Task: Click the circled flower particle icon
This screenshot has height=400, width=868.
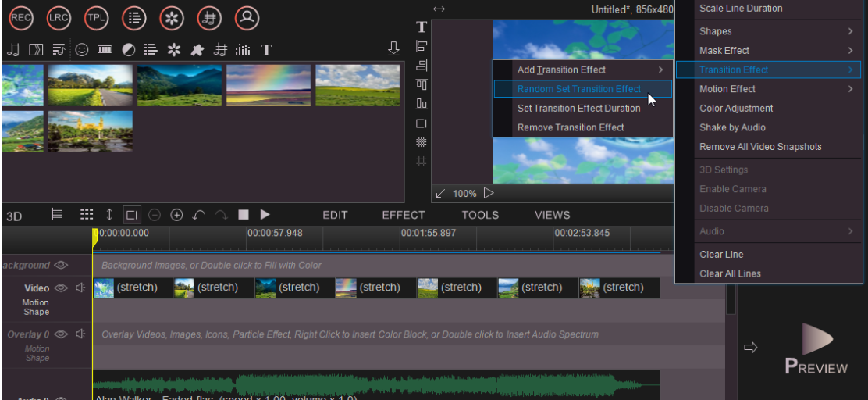Action: [172, 18]
